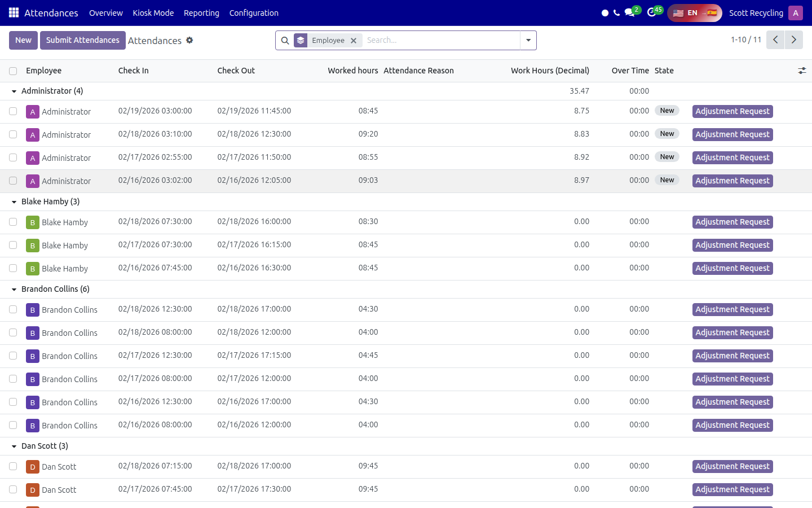Click Blake Hamby avatar on 02/18/2026 row
The image size is (812, 508).
33,222
